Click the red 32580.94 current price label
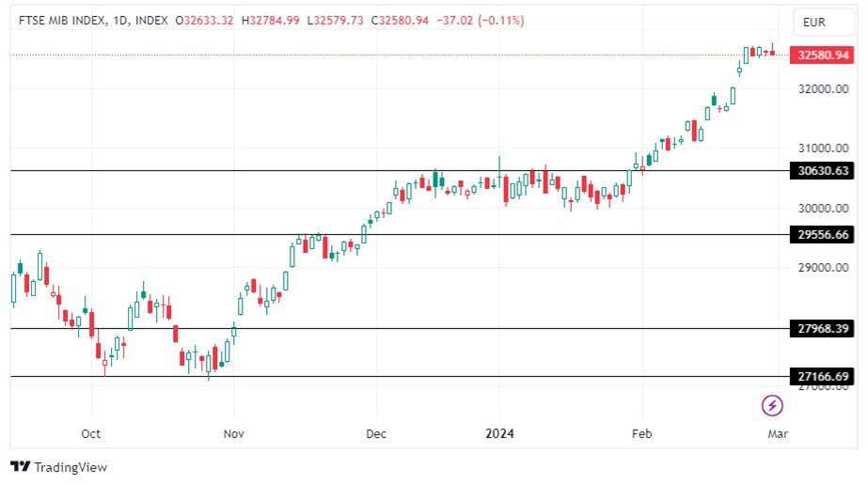 822,55
